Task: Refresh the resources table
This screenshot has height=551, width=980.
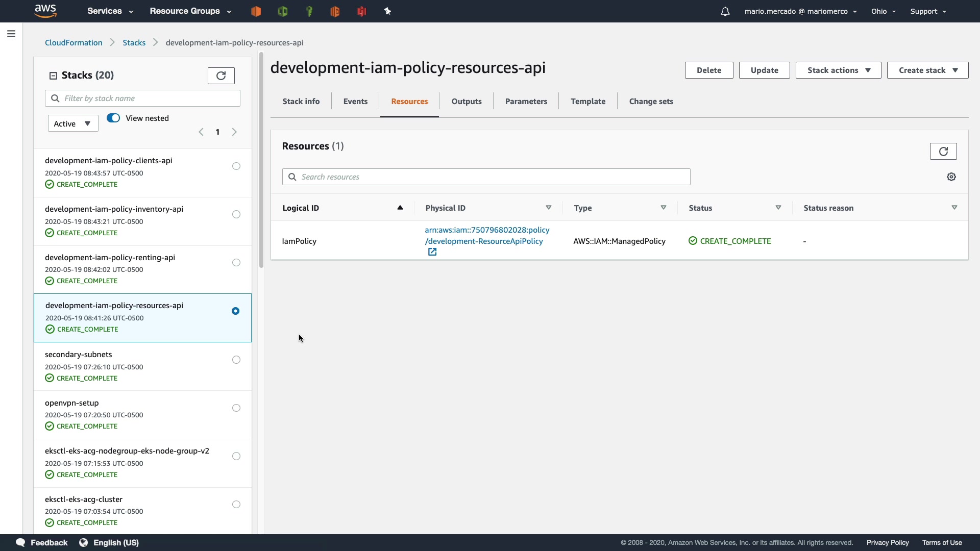Action: pyautogui.click(x=943, y=152)
